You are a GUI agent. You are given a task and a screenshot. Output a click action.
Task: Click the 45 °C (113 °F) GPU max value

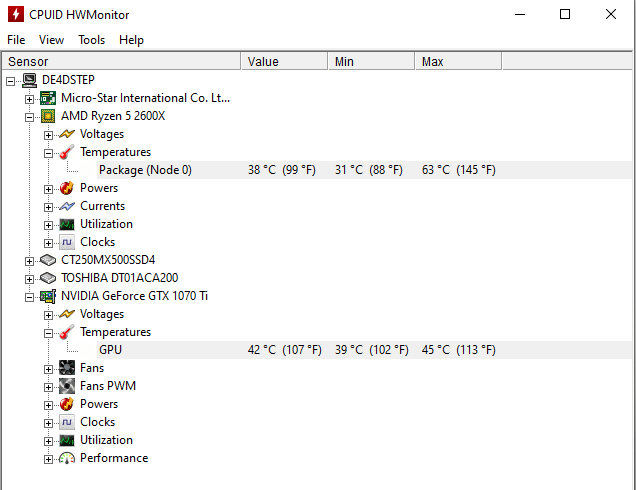459,350
